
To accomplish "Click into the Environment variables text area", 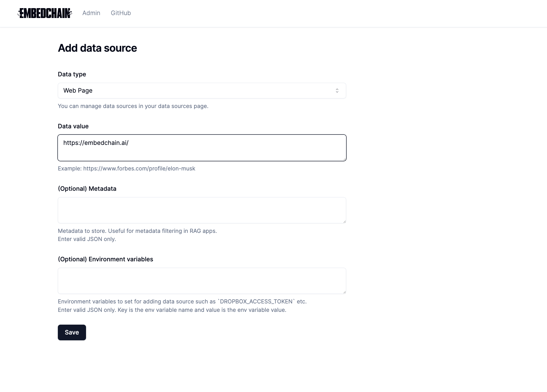I will (x=202, y=281).
